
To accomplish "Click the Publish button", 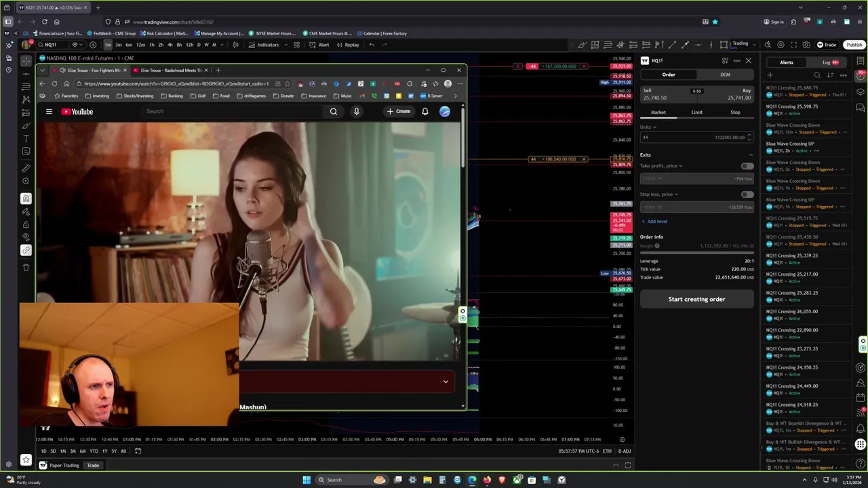I will (854, 45).
